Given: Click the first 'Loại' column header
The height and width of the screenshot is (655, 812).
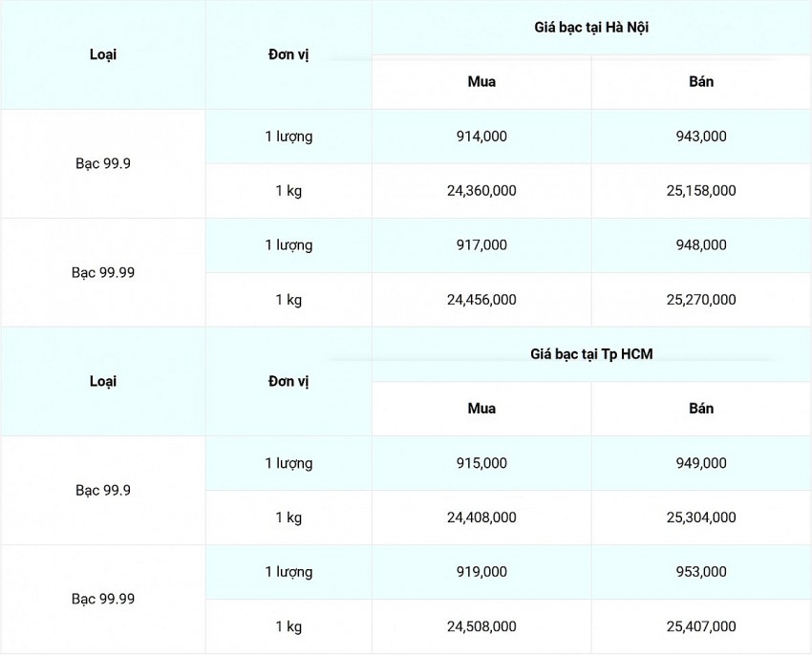Looking at the screenshot, I should tap(103, 54).
